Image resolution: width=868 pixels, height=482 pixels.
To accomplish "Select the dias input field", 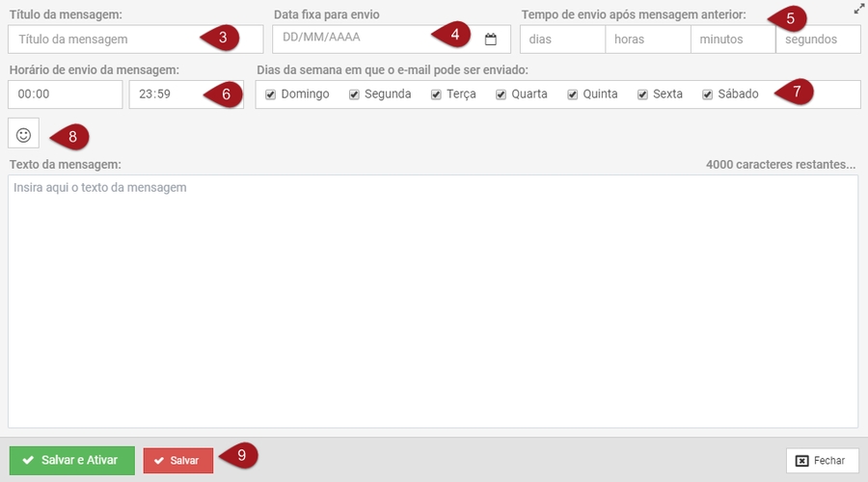I will point(561,40).
